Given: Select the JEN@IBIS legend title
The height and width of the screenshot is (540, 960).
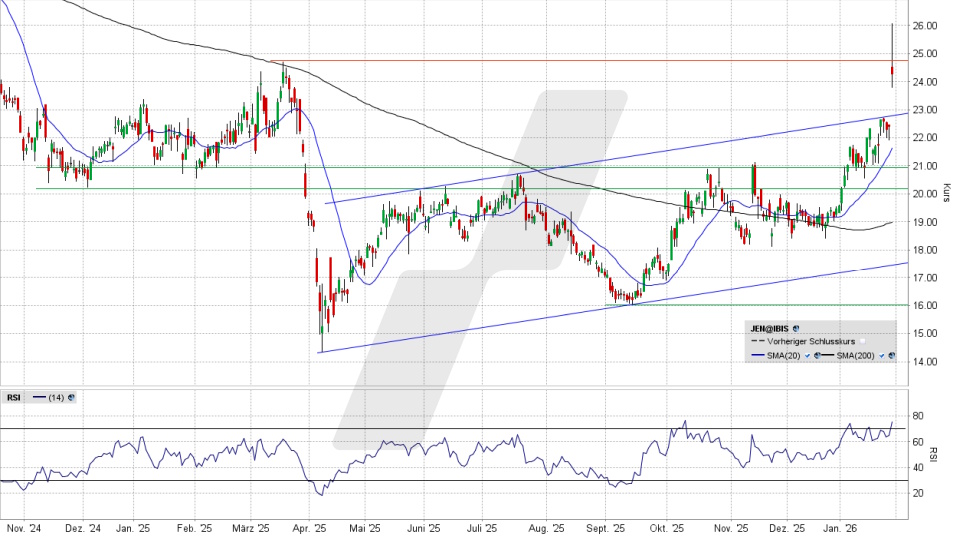Looking at the screenshot, I should tap(768, 326).
